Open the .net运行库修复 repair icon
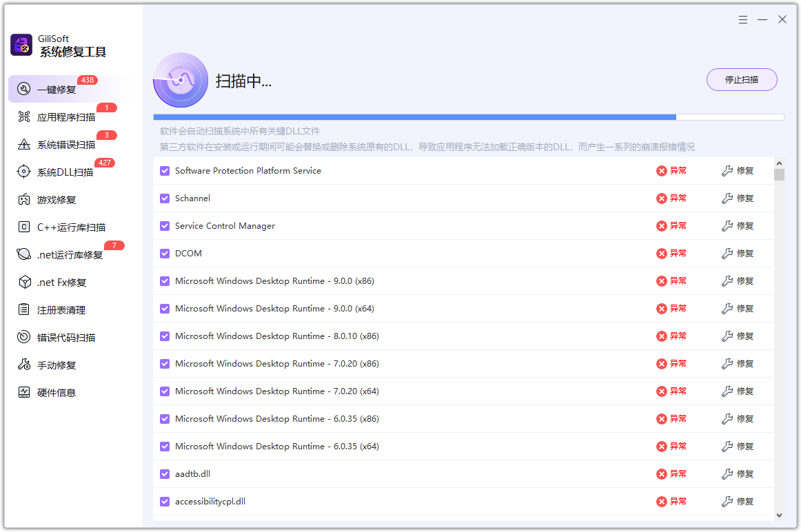This screenshot has height=532, width=801. (25, 254)
